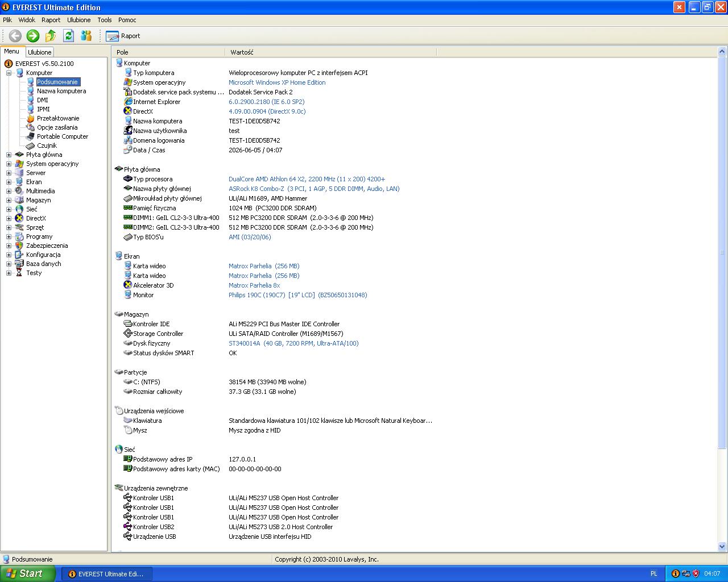Refresh the page with the Refresh icon
This screenshot has height=582, width=728.
pos(68,36)
